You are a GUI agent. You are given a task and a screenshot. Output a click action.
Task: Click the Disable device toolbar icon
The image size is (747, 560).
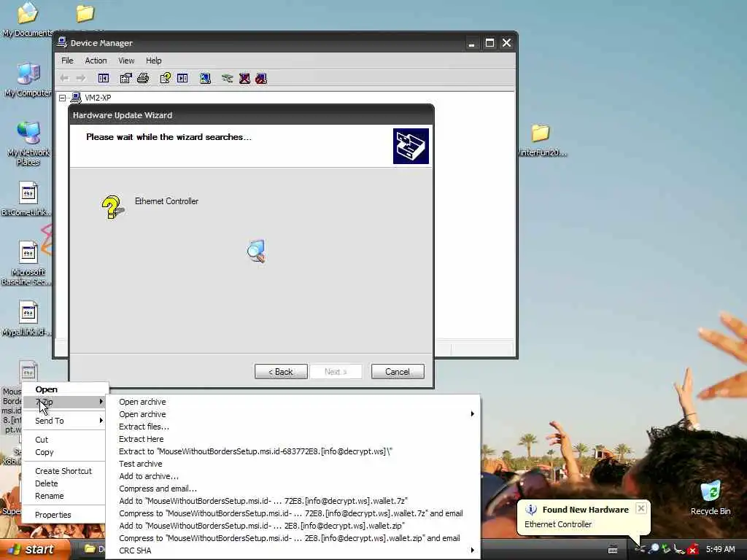[x=261, y=78]
